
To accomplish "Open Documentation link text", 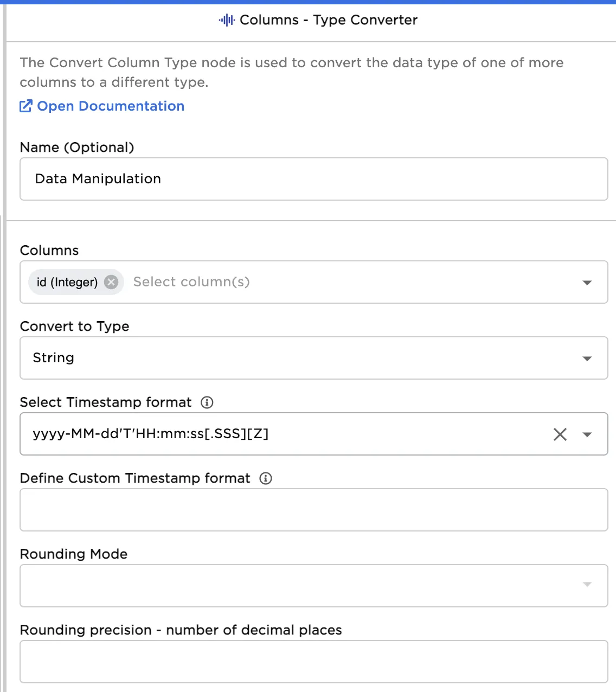I will pyautogui.click(x=111, y=106).
